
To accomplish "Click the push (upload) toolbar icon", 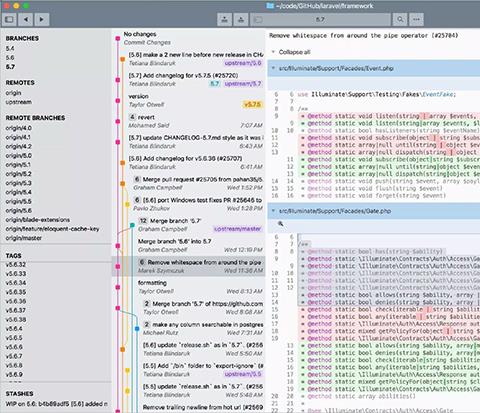I will (241, 19).
